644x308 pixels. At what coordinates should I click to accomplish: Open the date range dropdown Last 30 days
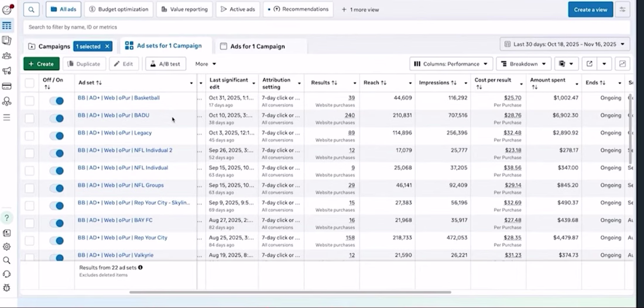565,44
